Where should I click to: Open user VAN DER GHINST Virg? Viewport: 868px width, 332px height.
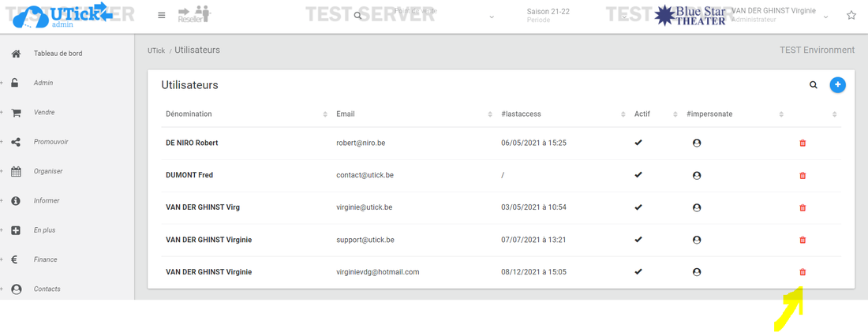(203, 207)
